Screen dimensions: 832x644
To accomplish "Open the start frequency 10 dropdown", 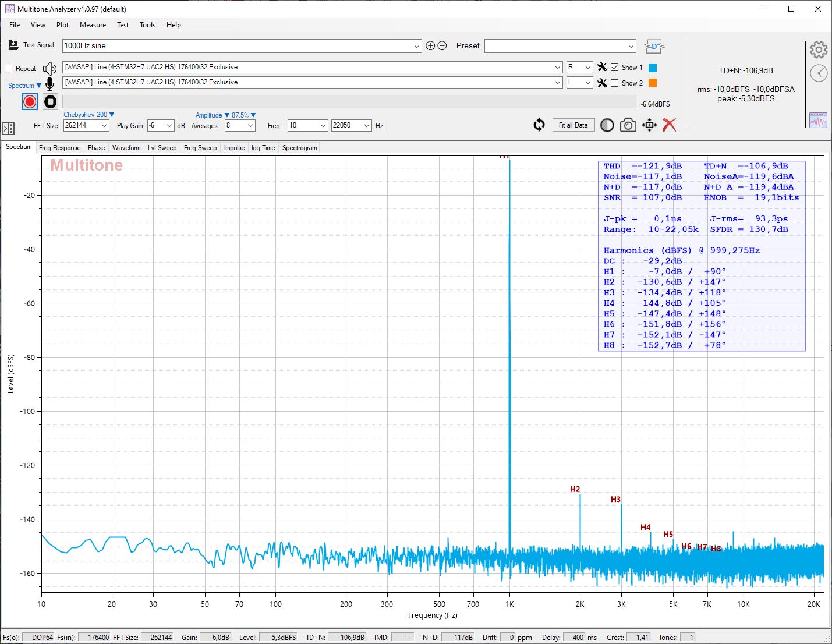I will 323,125.
